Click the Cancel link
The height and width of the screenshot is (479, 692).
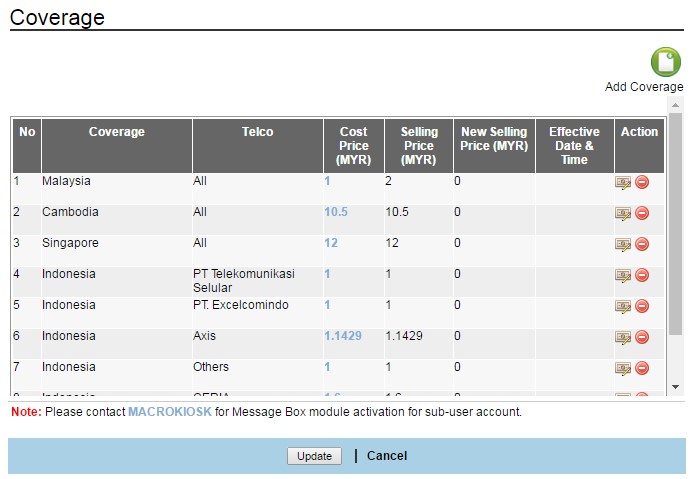[387, 456]
